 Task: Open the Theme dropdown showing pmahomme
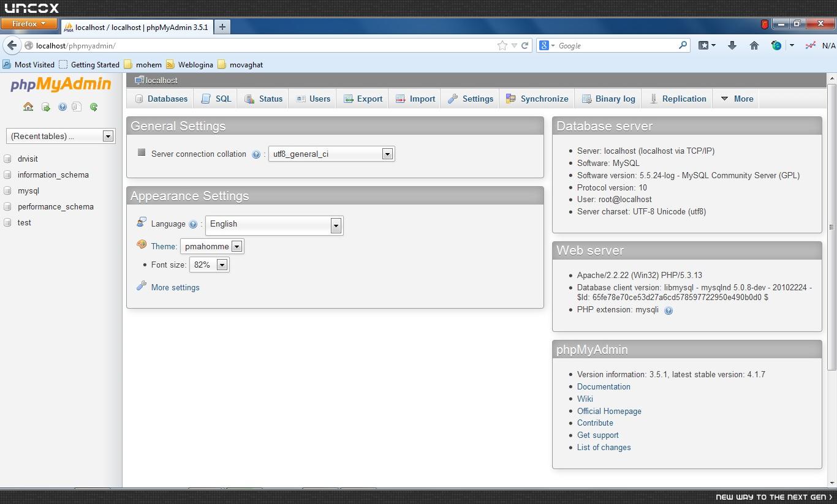point(211,246)
